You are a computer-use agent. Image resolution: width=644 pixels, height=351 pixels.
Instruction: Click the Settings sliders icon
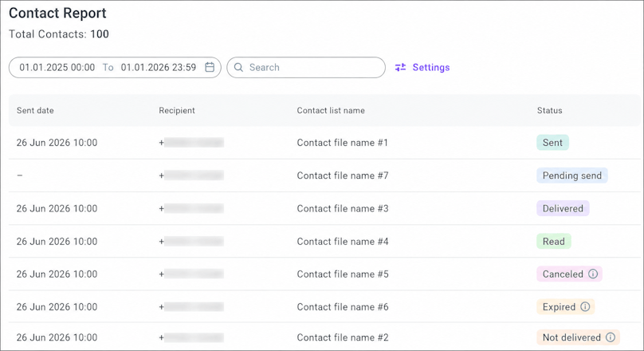point(400,67)
